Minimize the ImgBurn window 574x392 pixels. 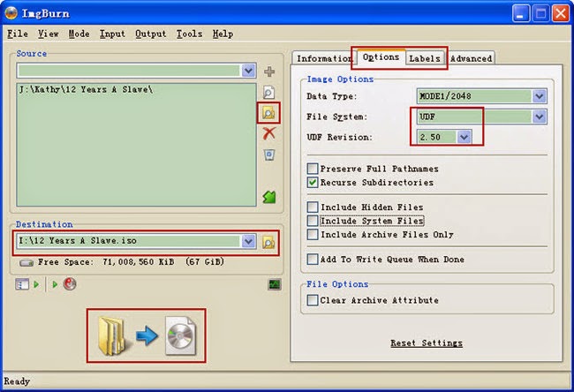pyautogui.click(x=520, y=13)
